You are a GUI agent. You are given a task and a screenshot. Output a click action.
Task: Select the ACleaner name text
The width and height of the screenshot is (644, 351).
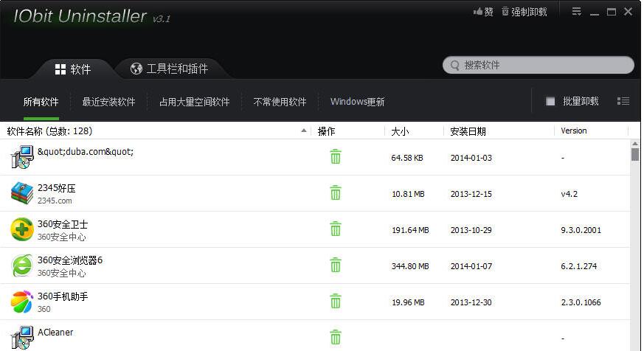coord(55,332)
